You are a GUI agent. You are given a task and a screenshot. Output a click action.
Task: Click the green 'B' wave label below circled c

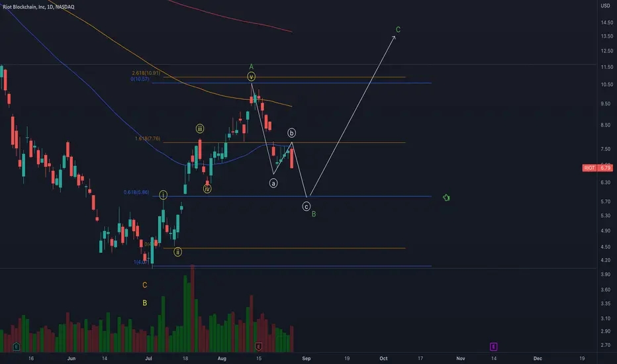coord(314,214)
